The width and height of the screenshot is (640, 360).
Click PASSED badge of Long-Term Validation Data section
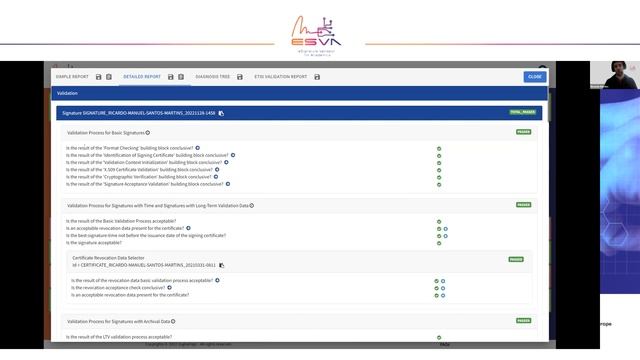pos(523,205)
